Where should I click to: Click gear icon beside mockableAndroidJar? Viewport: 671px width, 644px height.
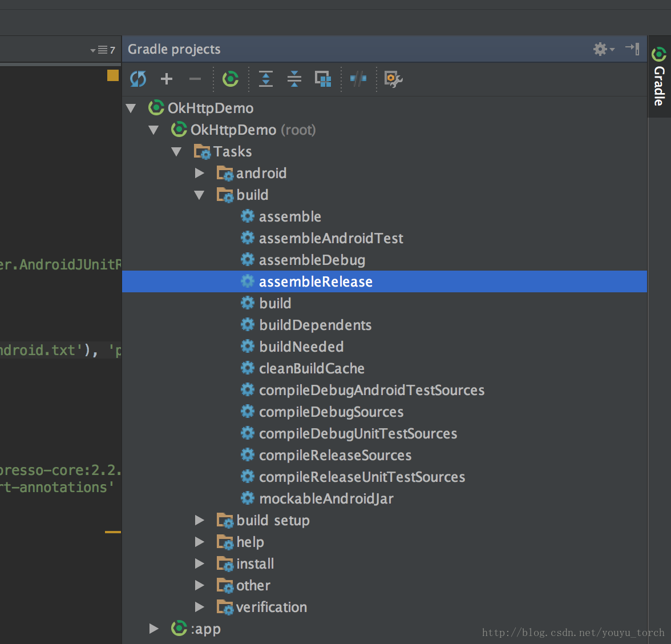(x=248, y=498)
